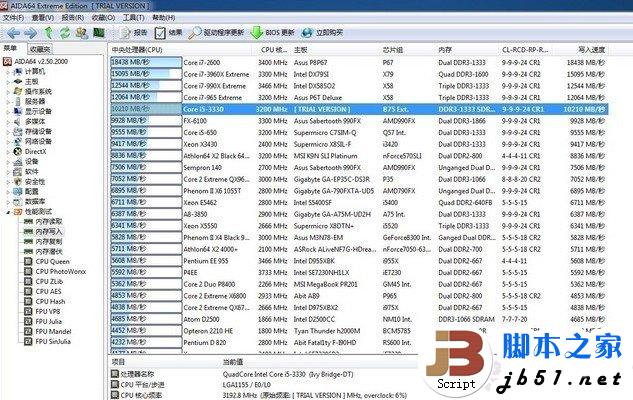Expand the 多媒体 multimedia node
This screenshot has width=633, height=400.
click(8, 121)
